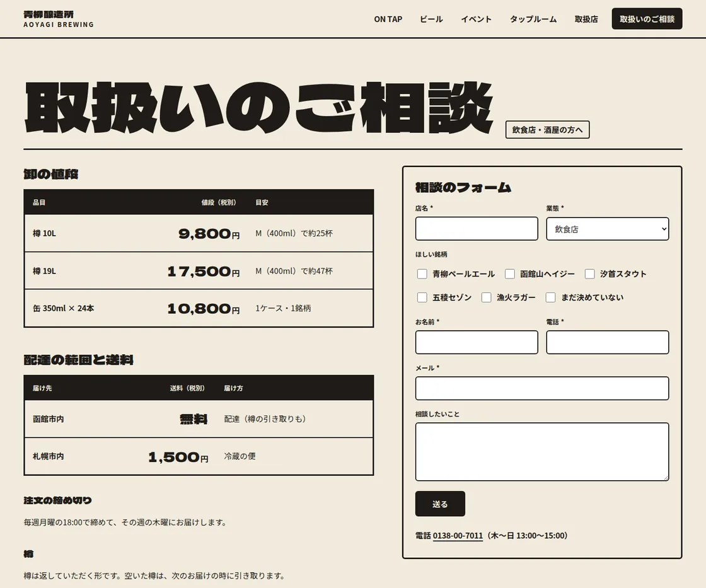Click the 17,500円 price

point(204,272)
